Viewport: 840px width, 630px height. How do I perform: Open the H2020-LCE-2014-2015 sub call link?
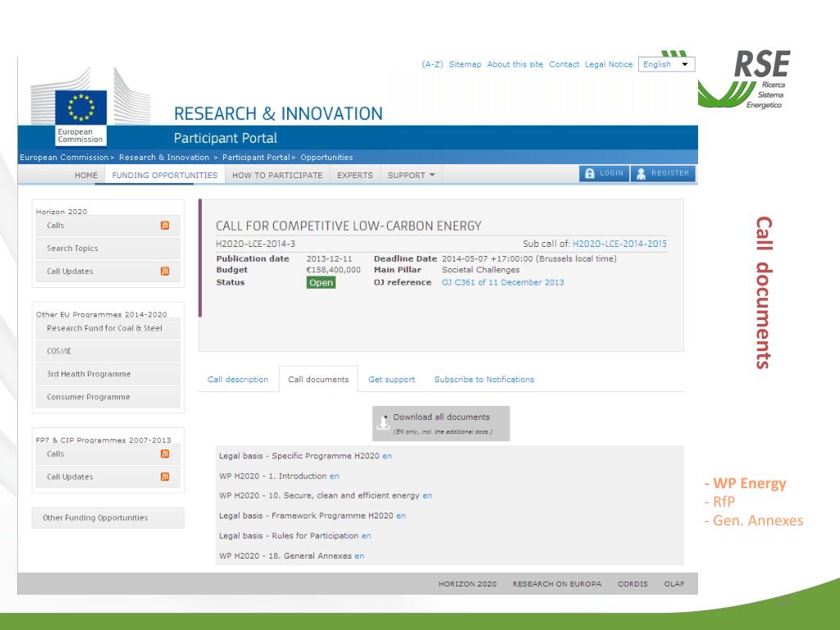pos(620,244)
